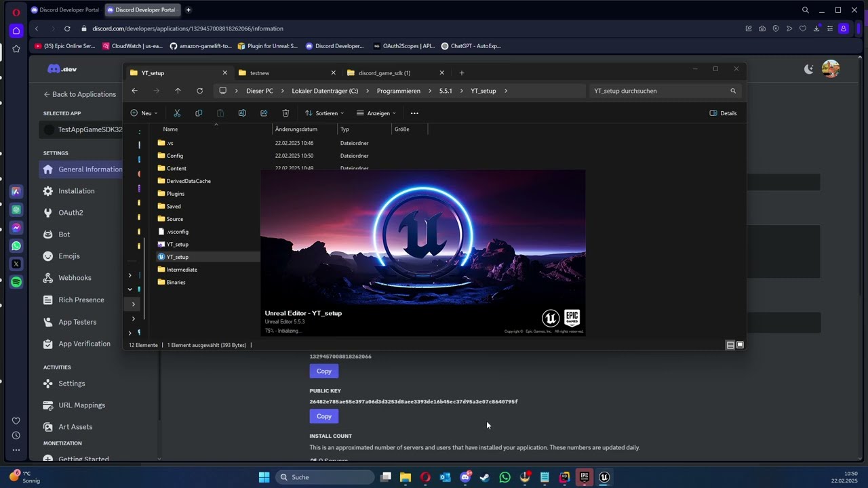Click the Opera logo menu icon
The width and height of the screenshot is (868, 488).
tap(16, 12)
